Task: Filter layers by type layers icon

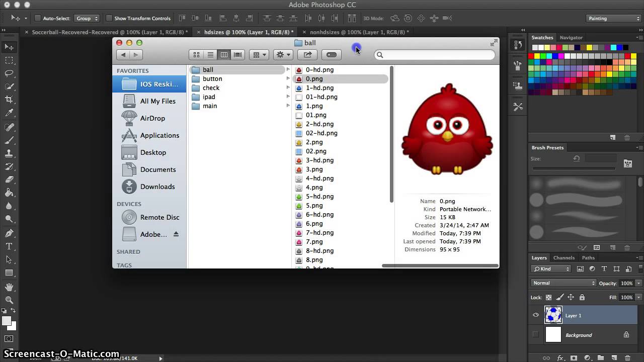Action: point(604,269)
